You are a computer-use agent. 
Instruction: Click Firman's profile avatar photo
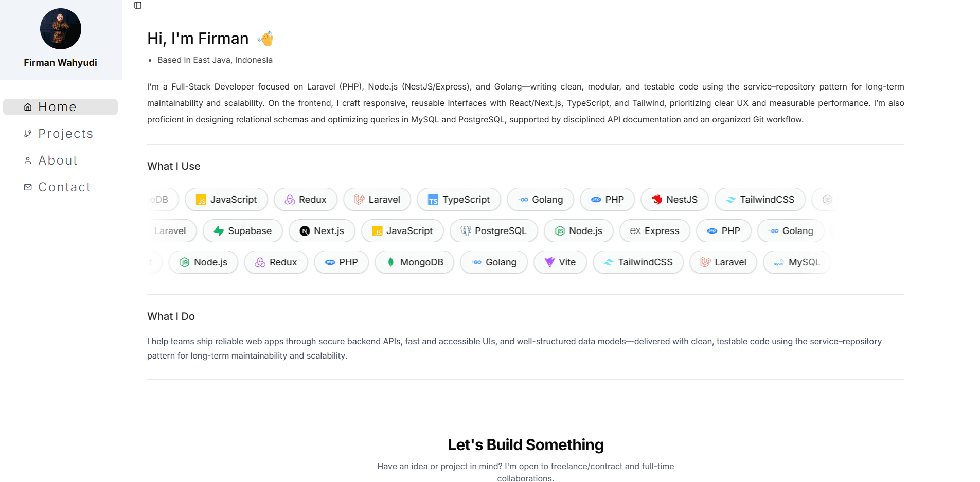coord(61,29)
